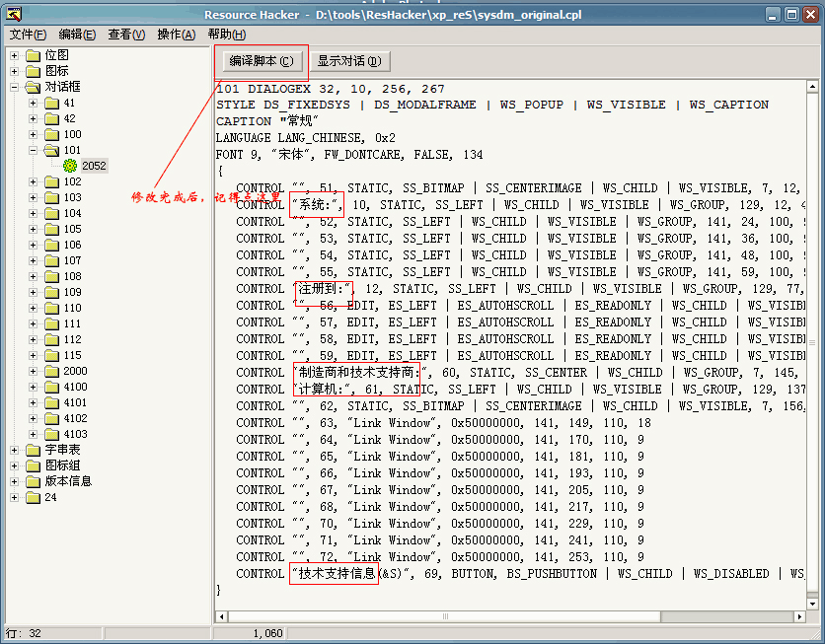Click the horizontal scrollbar thumb
This screenshot has width=825, height=644.
tap(445, 616)
